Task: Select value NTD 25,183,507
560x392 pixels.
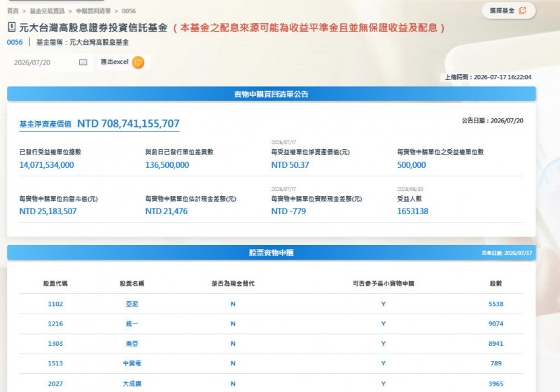Action: (48, 211)
